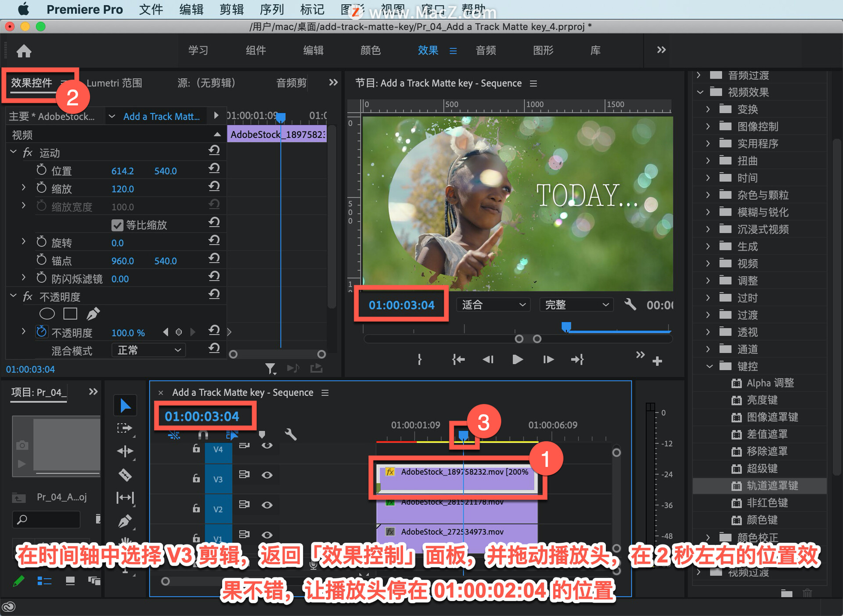Click the Program Monitor playhead marker

click(566, 327)
